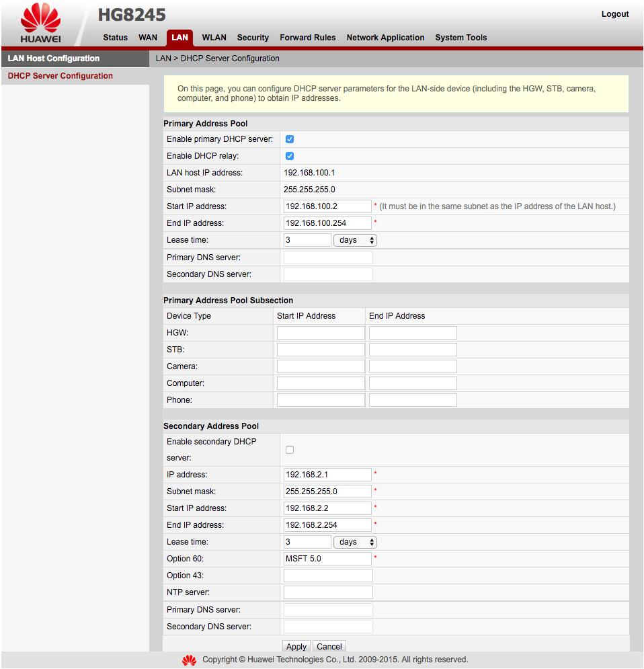Click the Cancel button

(x=329, y=646)
